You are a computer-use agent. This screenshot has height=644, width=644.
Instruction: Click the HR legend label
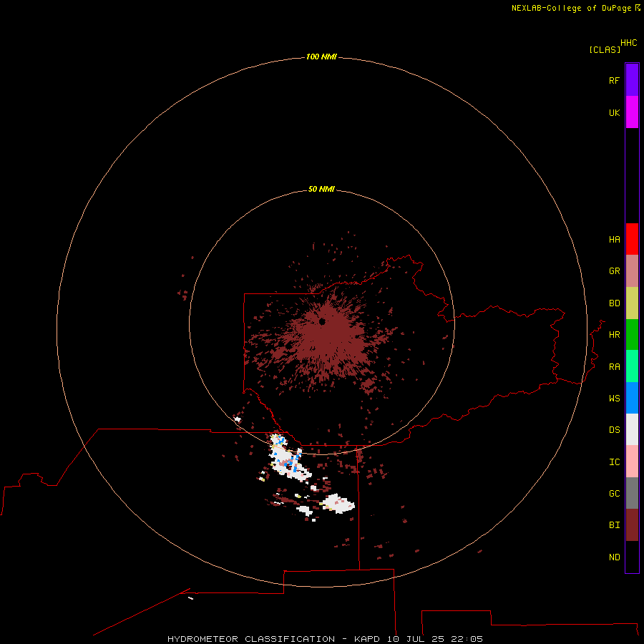[x=614, y=335]
